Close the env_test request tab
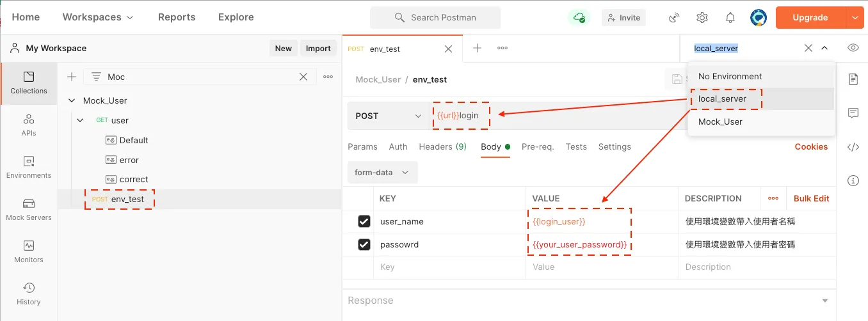This screenshot has height=321, width=868. click(x=449, y=49)
